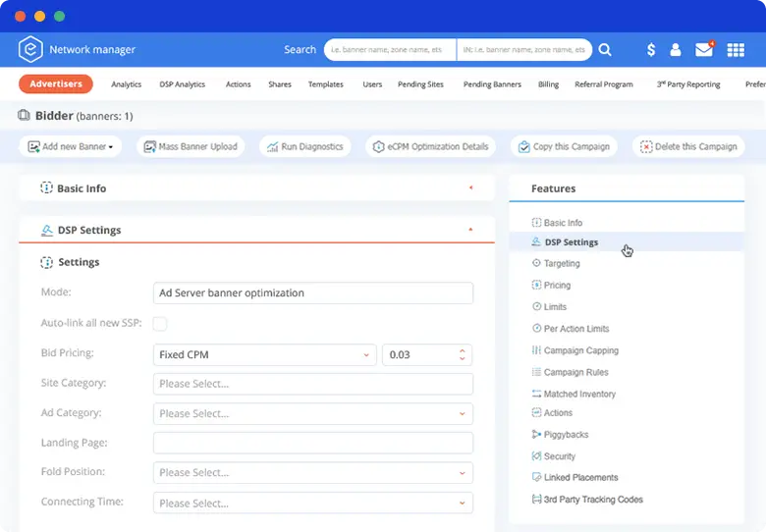
Task: Toggle the Auto-link all new SSP checkbox
Action: [160, 324]
